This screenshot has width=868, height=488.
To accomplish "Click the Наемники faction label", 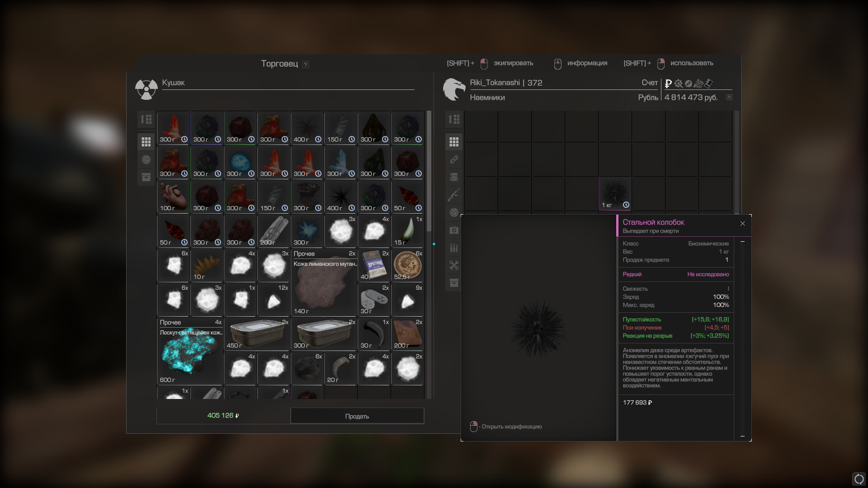I will [x=487, y=98].
